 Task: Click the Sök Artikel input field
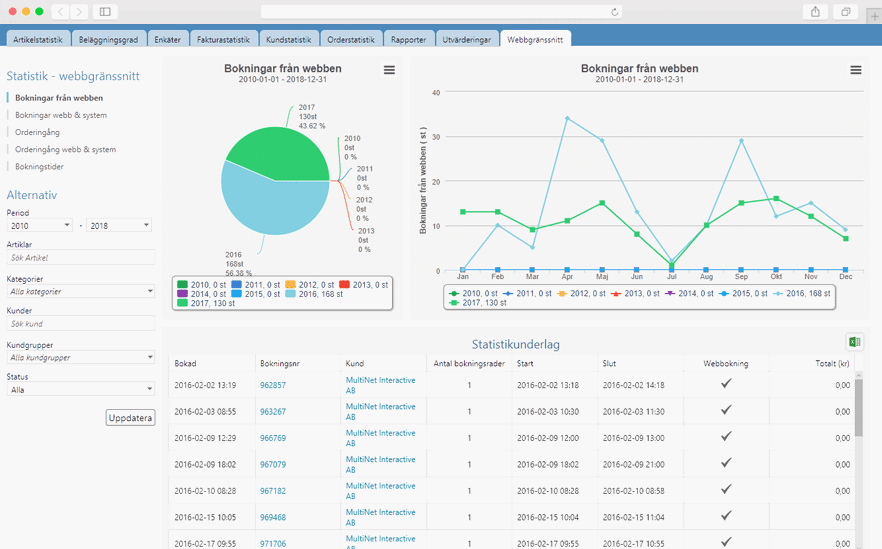pyautogui.click(x=80, y=258)
